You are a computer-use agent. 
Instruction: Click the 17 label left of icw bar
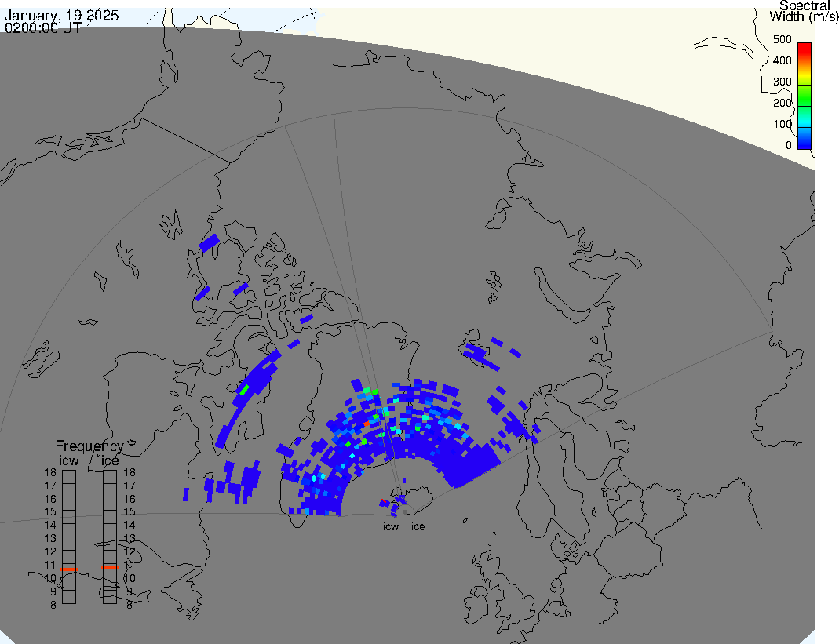point(50,486)
